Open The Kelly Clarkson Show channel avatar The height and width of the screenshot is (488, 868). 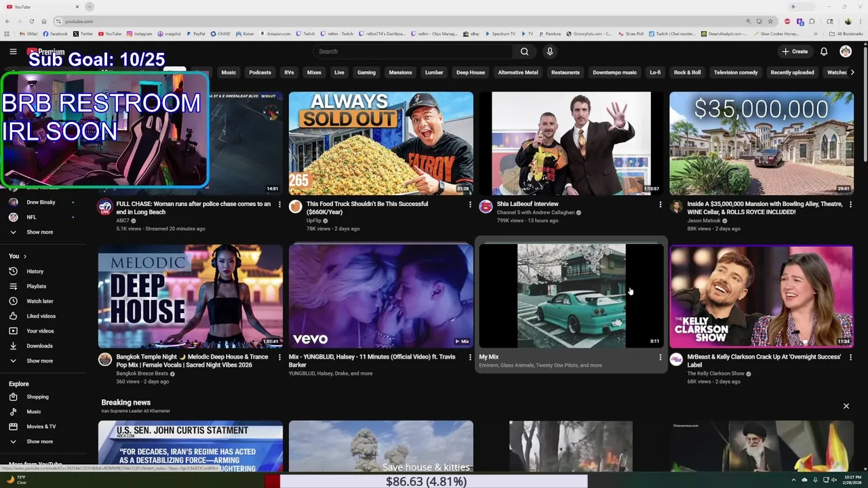tap(676, 359)
